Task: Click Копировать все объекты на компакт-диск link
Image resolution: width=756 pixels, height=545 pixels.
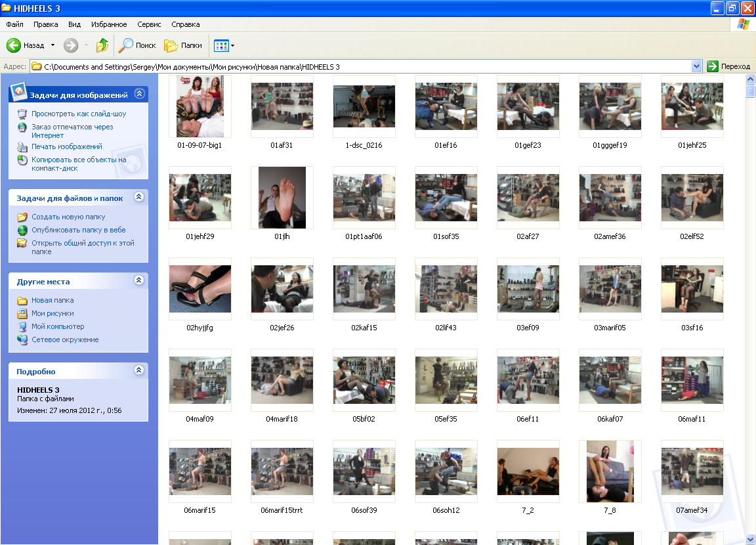Action: click(x=79, y=164)
